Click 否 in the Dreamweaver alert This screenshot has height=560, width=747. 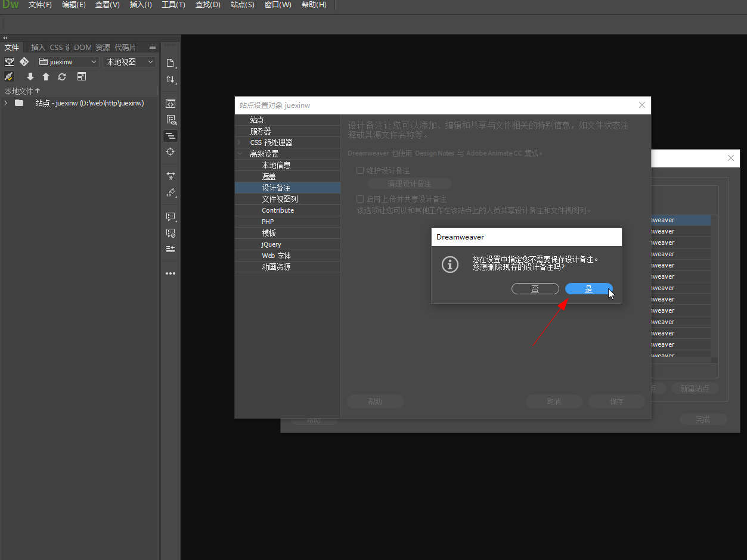tap(535, 289)
